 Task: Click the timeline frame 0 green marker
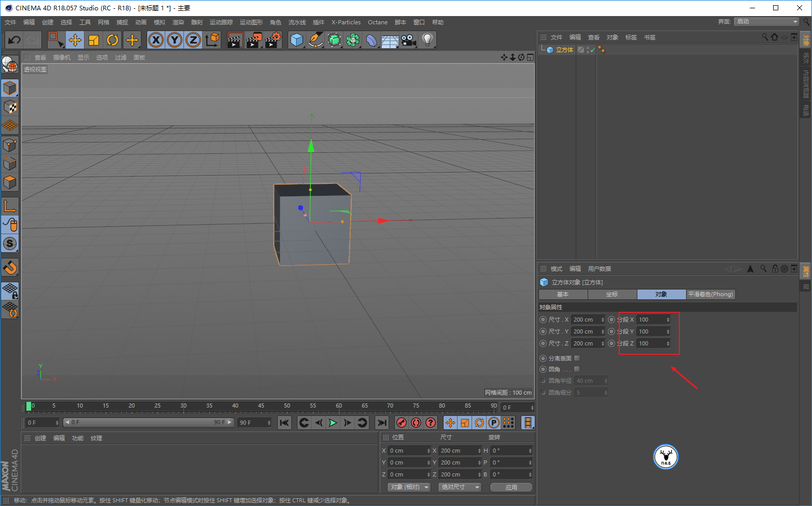pos(29,406)
